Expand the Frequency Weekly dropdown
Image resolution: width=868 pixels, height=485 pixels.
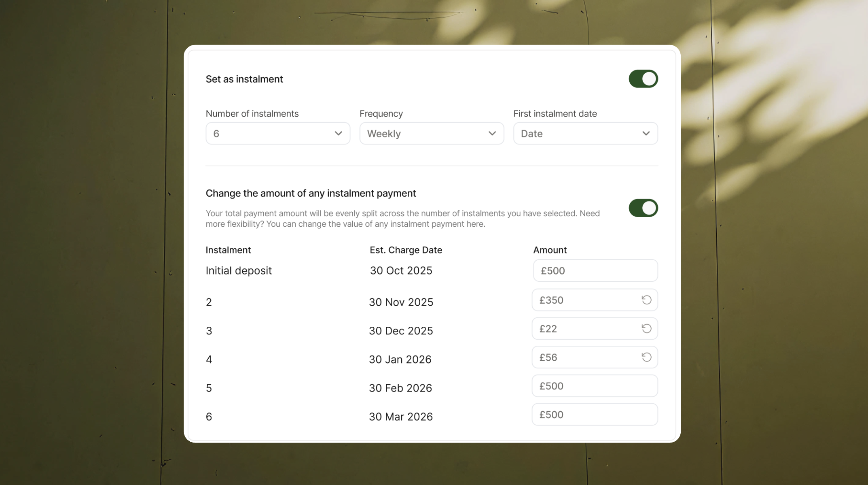pyautogui.click(x=431, y=134)
